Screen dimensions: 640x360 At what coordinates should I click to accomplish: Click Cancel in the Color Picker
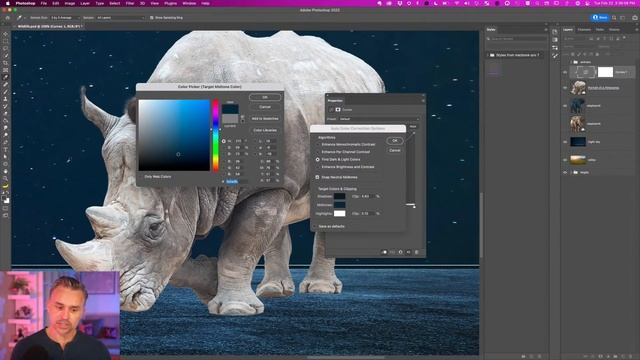click(x=265, y=107)
